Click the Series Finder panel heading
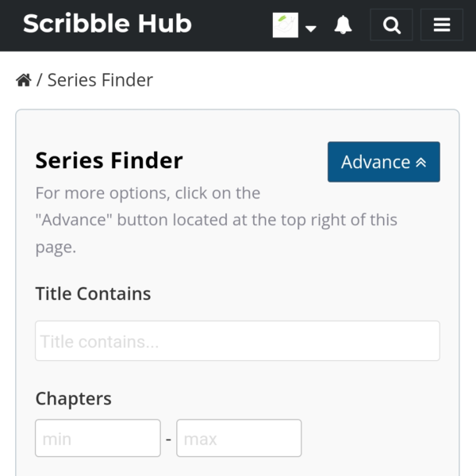 tap(109, 161)
